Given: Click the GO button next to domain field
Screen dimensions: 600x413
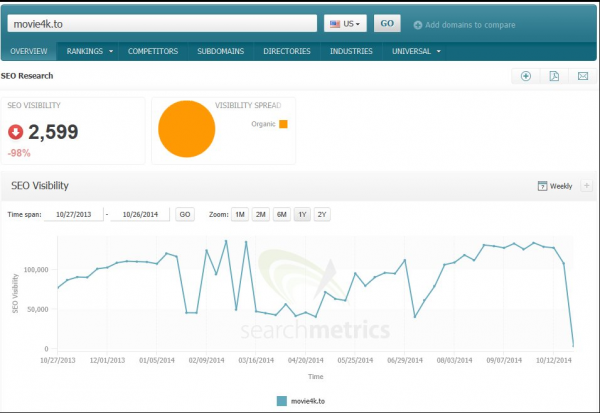Looking at the screenshot, I should (x=387, y=23).
